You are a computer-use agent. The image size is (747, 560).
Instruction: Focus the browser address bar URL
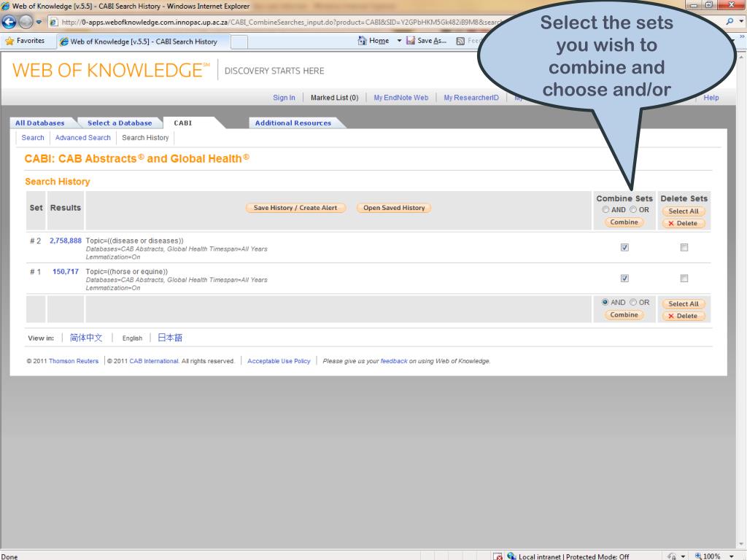[281, 23]
